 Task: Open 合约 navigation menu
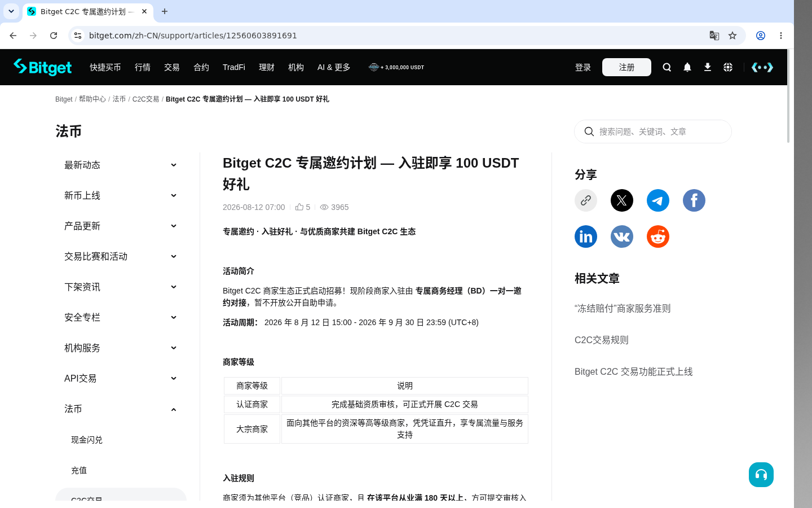tap(201, 67)
